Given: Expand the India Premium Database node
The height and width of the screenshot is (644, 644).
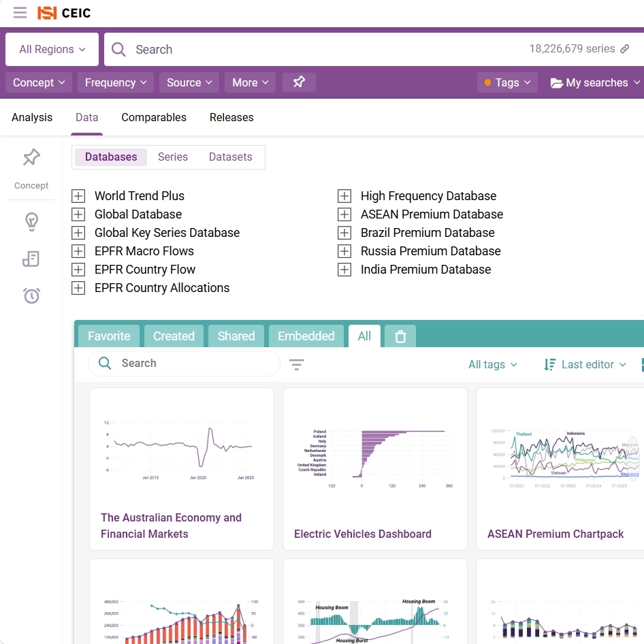Looking at the screenshot, I should 345,270.
